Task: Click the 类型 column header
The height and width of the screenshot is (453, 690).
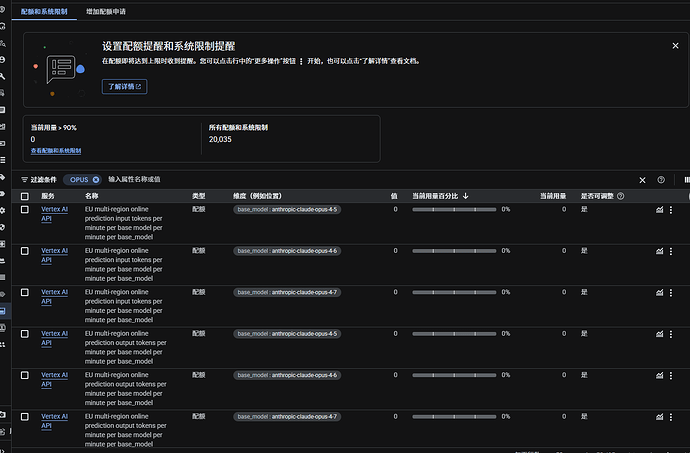Action: tap(198, 196)
